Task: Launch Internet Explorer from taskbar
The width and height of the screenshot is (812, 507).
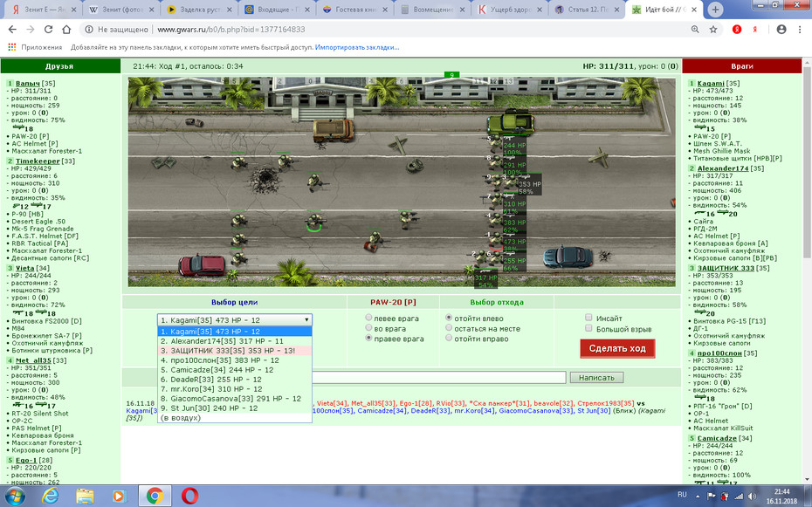Action: (51, 496)
